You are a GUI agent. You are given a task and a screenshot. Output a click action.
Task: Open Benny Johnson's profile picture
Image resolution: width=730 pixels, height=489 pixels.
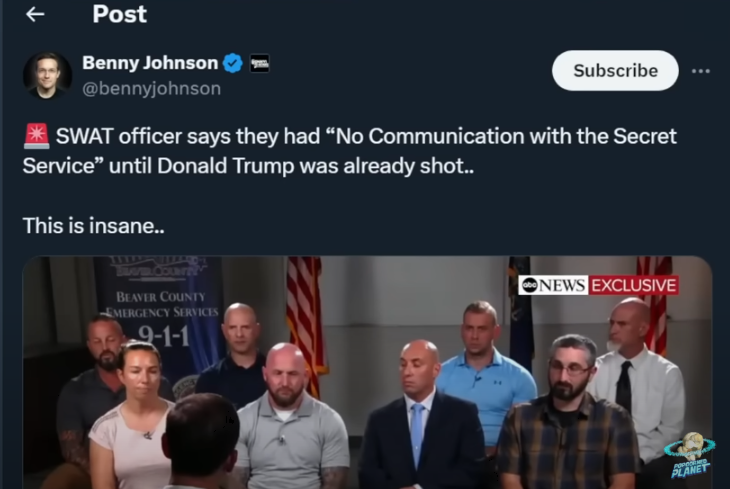click(x=47, y=75)
